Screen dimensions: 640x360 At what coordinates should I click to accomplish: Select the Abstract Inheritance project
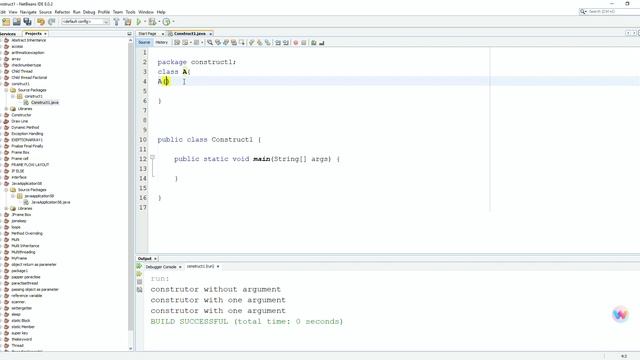29,40
